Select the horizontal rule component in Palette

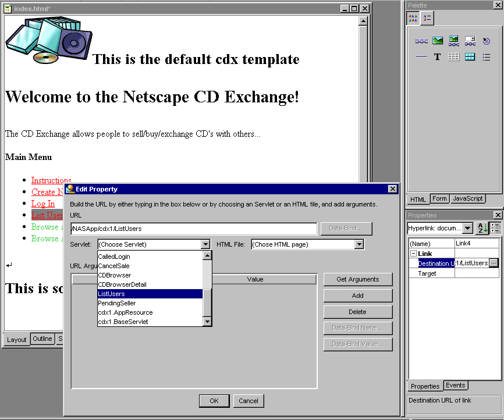click(421, 57)
